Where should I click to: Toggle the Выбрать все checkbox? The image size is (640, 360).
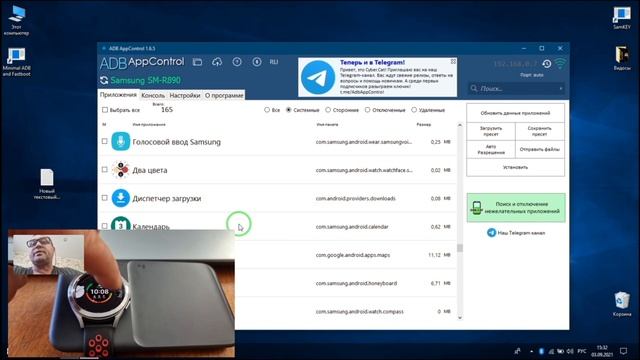click(x=105, y=110)
